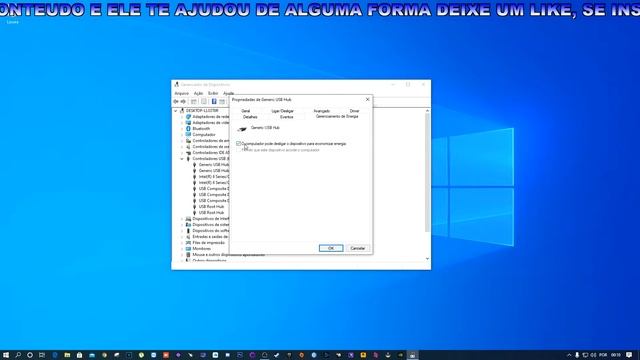Click the POR language indicator
Screen dimensions: 640x360
pyautogui.click(x=603, y=355)
